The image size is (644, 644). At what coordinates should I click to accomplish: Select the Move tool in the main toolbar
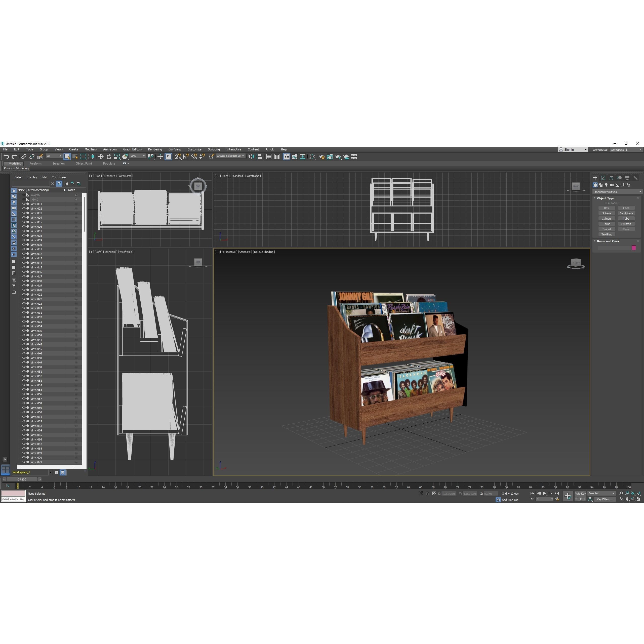[x=101, y=157]
